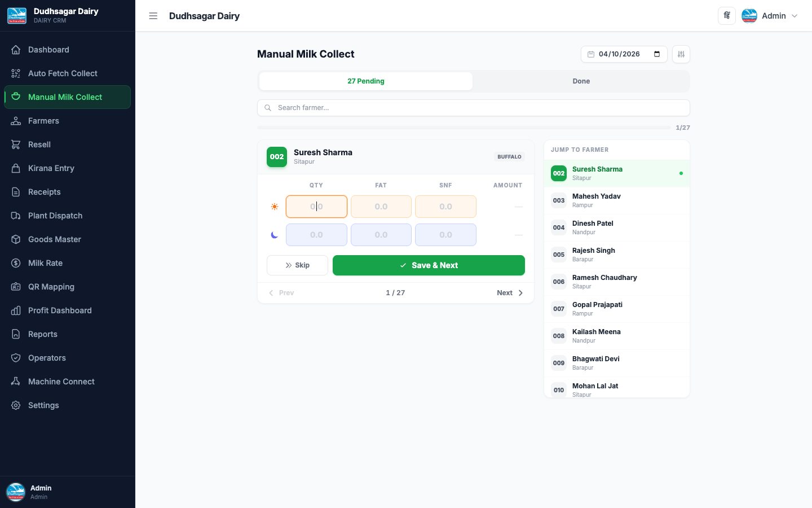Open the Receipts document icon
The height and width of the screenshot is (508, 812).
(16, 192)
